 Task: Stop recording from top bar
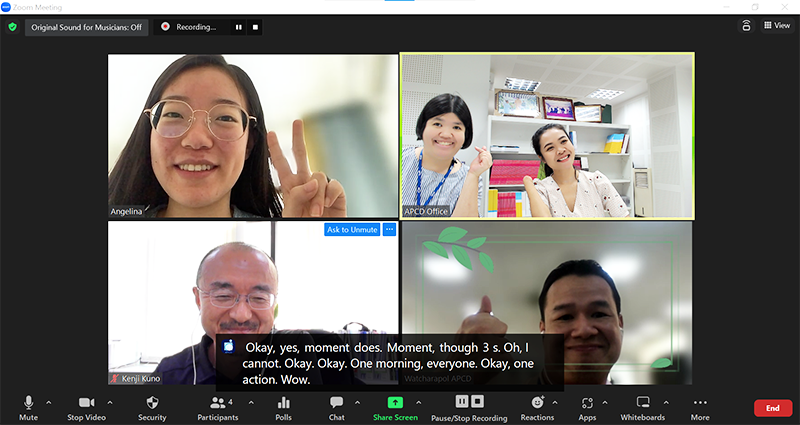tap(255, 27)
